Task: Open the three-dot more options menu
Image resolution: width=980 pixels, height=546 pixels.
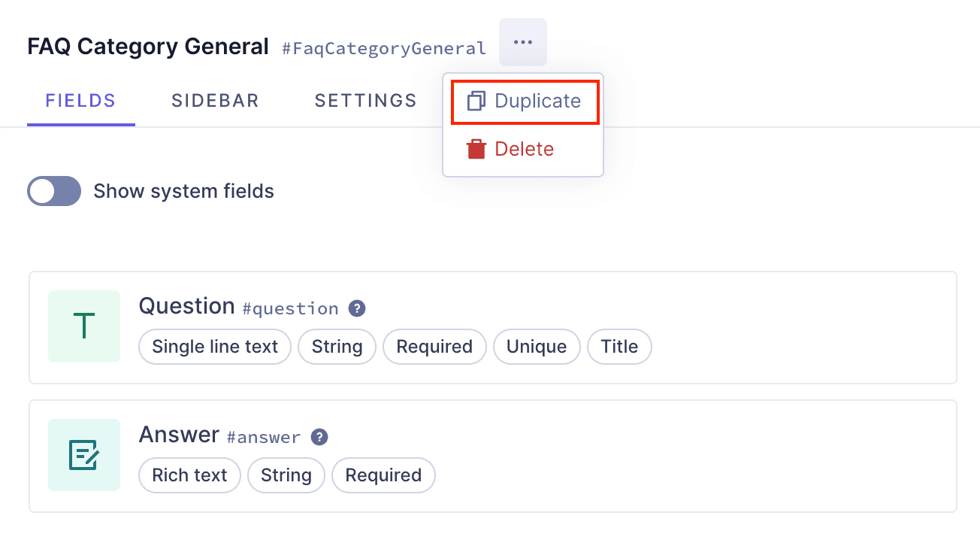Action: (523, 43)
